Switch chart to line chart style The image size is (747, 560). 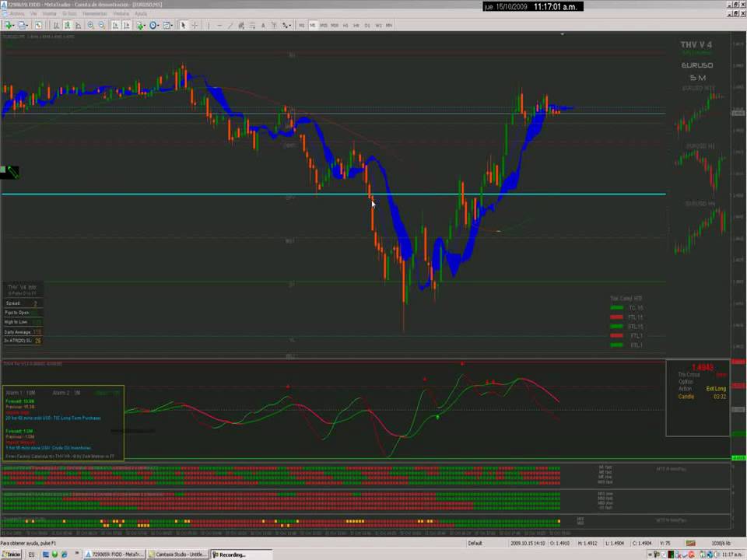click(x=78, y=25)
